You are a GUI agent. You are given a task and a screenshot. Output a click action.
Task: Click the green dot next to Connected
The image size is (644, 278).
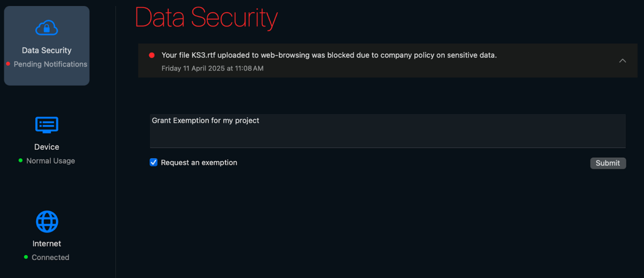pos(26,257)
